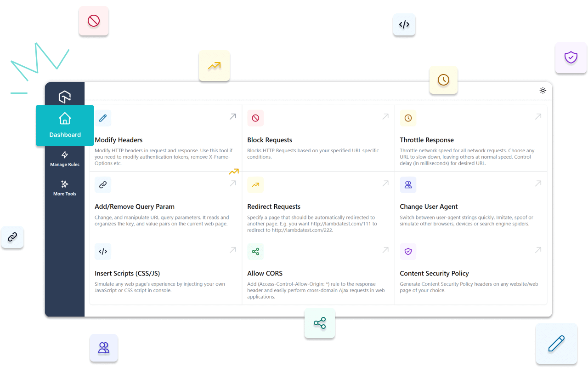
Task: Select the Insert Scripts code icon
Action: 103,251
